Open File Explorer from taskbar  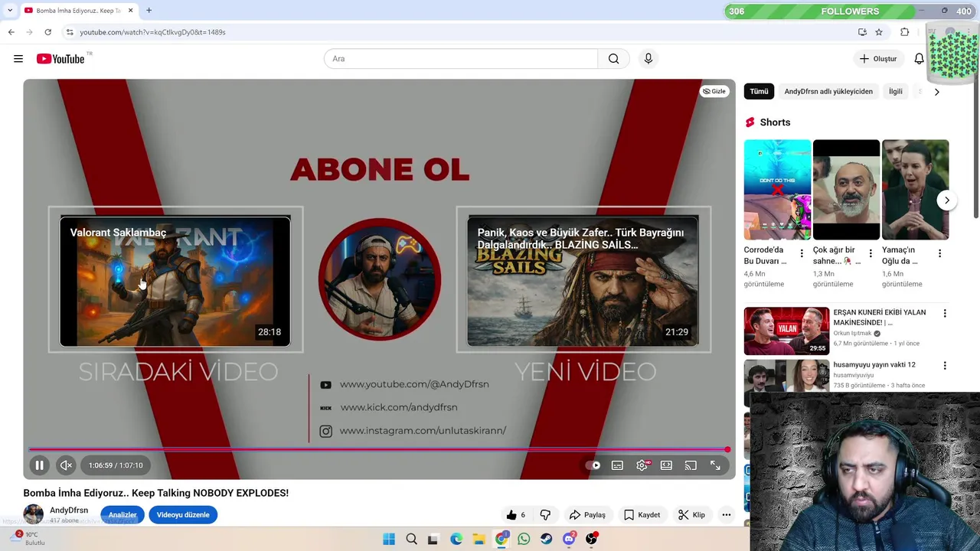(479, 539)
